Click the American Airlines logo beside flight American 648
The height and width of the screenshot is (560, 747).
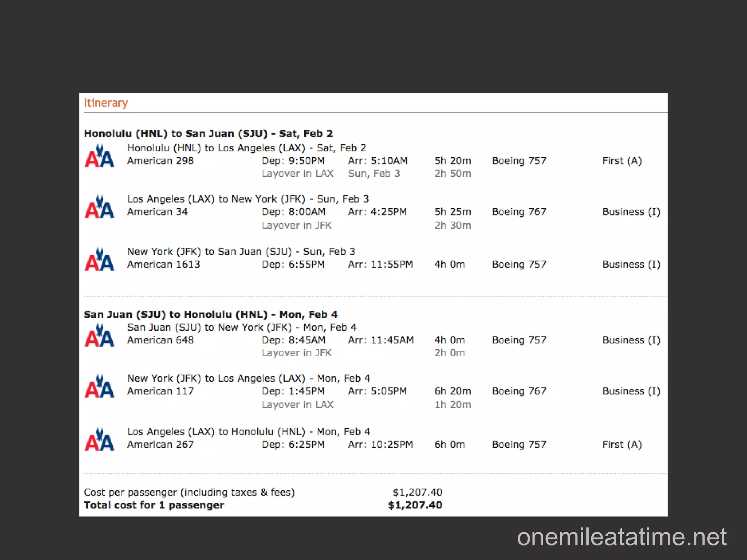point(99,335)
